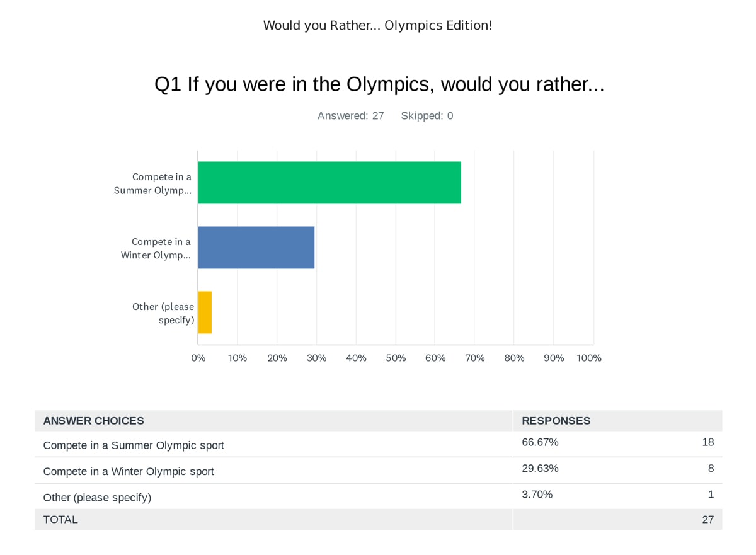The height and width of the screenshot is (555, 756).
Task: Click the 'Answered: 27' text
Action: pyautogui.click(x=350, y=116)
